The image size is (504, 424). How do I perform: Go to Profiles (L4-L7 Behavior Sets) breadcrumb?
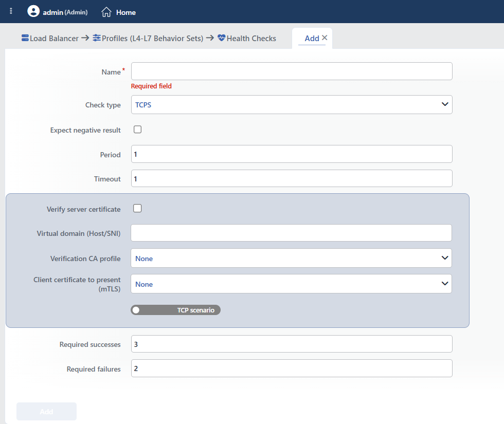coord(152,38)
